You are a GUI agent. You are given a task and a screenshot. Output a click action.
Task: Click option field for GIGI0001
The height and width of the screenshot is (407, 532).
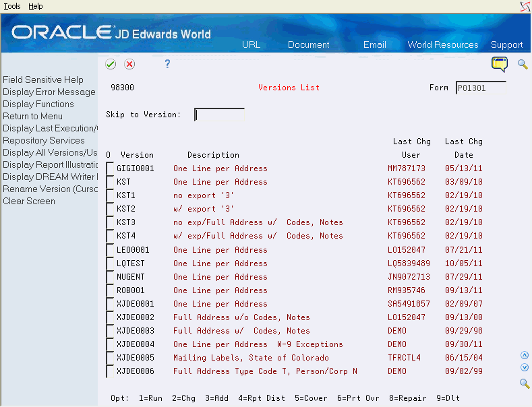(x=110, y=168)
